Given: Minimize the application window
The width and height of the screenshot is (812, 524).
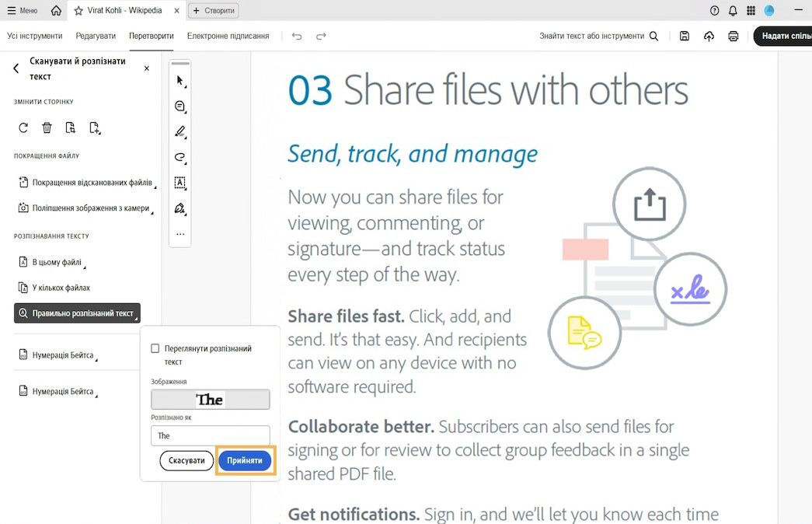Looking at the screenshot, I should 798,10.
